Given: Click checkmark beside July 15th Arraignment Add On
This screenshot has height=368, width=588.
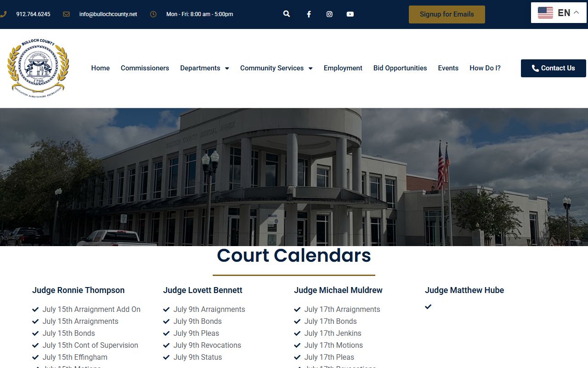Looking at the screenshot, I should coord(35,309).
